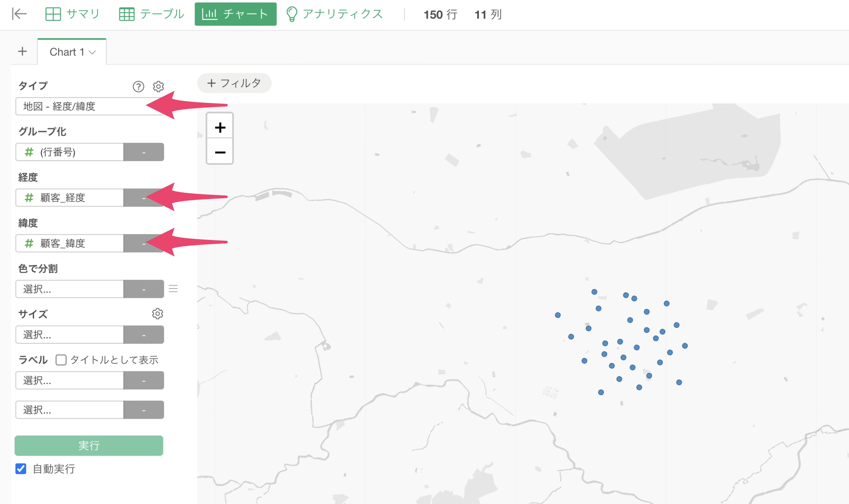Viewport: 849px width, 504px height.
Task: Open the Type settings gear icon
Action: tap(158, 87)
